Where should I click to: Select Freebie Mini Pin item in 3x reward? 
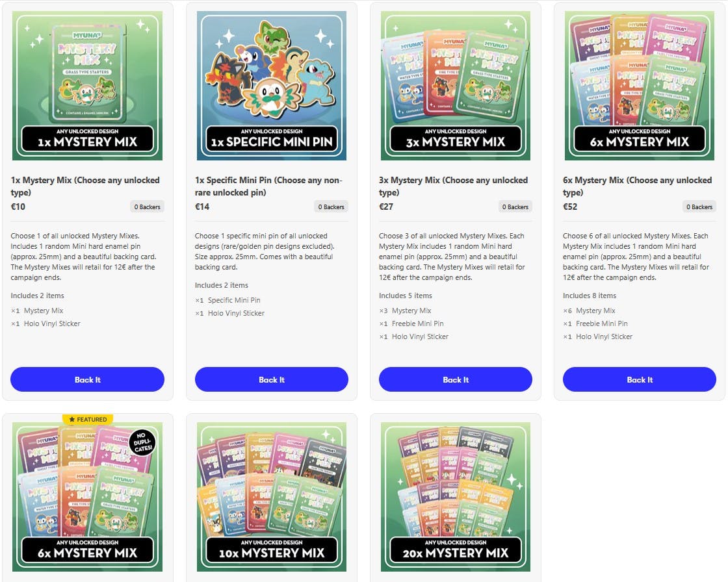pyautogui.click(x=417, y=323)
